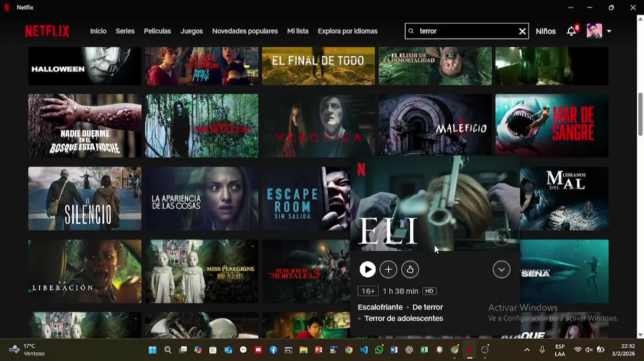Play Eli from the preview card

pos(367,270)
